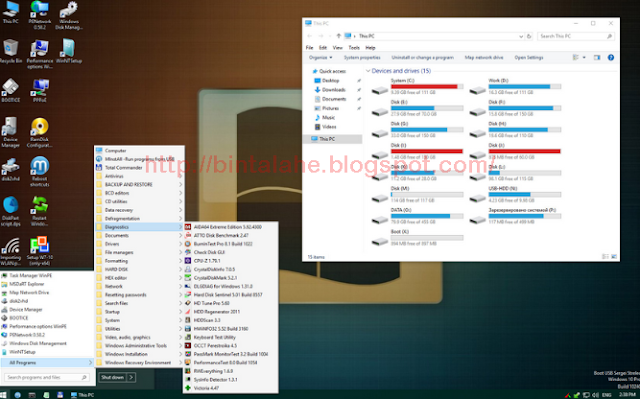The height and width of the screenshot is (399, 640).
Task: Click the Search programs and files box
Action: pyautogui.click(x=47, y=377)
